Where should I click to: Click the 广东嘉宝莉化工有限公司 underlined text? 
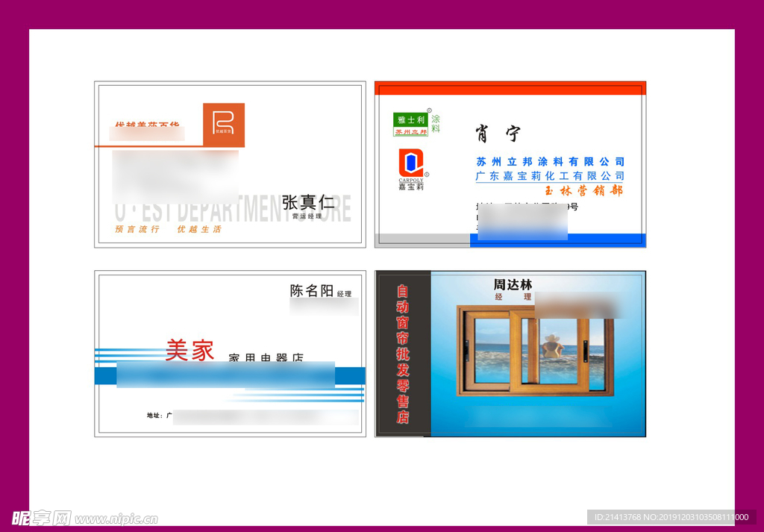[x=550, y=176]
